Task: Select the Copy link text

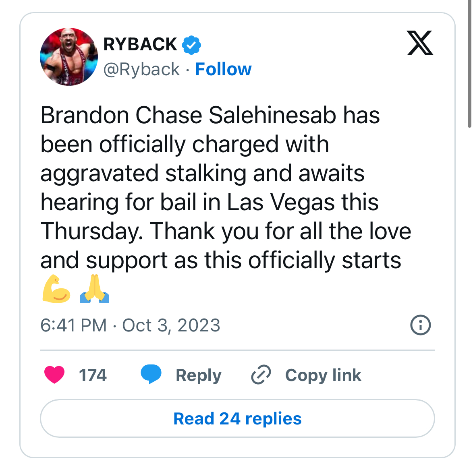Action: (323, 375)
